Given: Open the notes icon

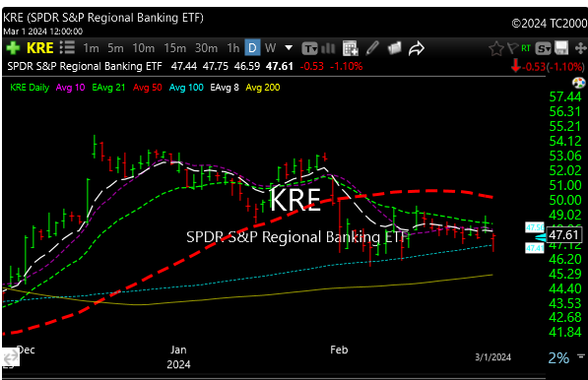Looking at the screenshot, I should pos(395,48).
